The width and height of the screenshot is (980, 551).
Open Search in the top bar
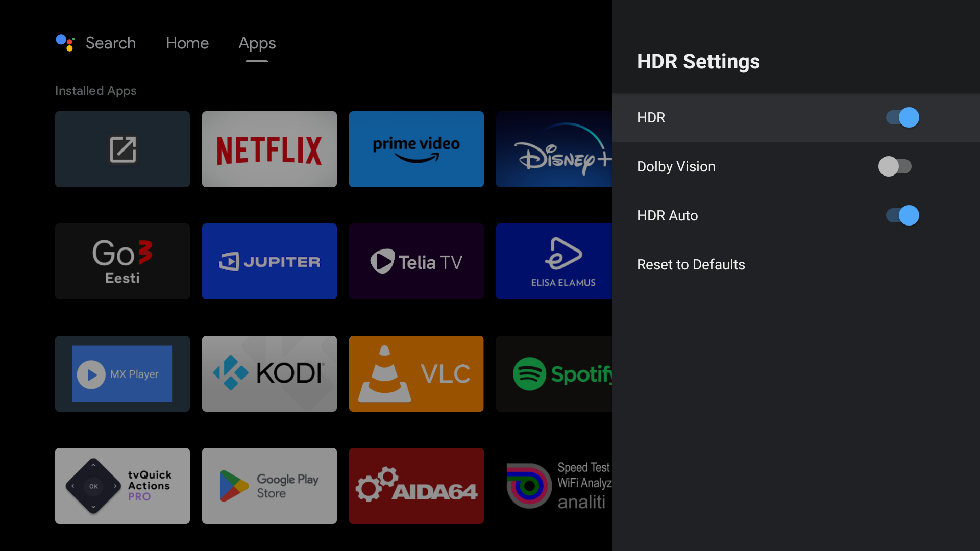[110, 43]
